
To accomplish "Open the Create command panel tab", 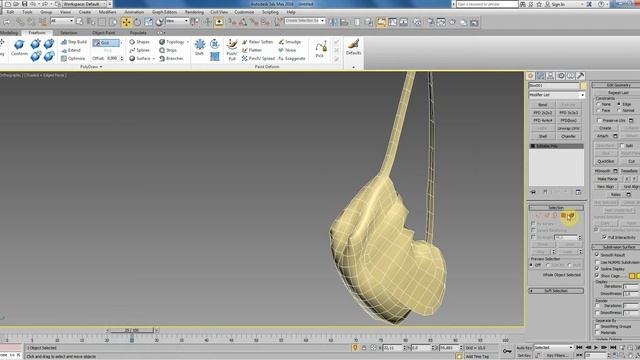I will point(530,76).
